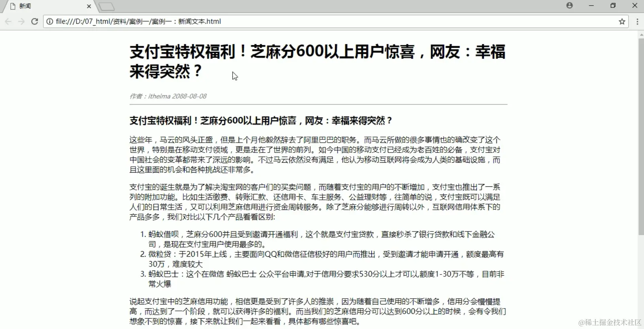Click the scrollbar up arrow

pyautogui.click(x=641, y=35)
